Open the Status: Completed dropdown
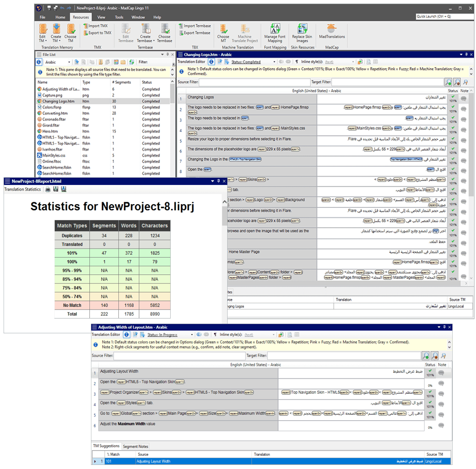 [274, 62]
